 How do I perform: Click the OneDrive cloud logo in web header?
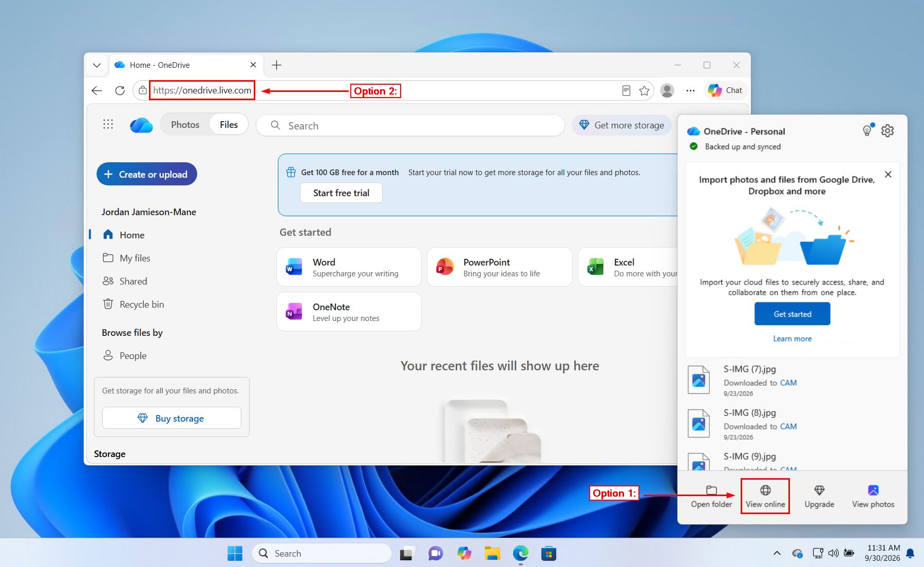point(141,125)
